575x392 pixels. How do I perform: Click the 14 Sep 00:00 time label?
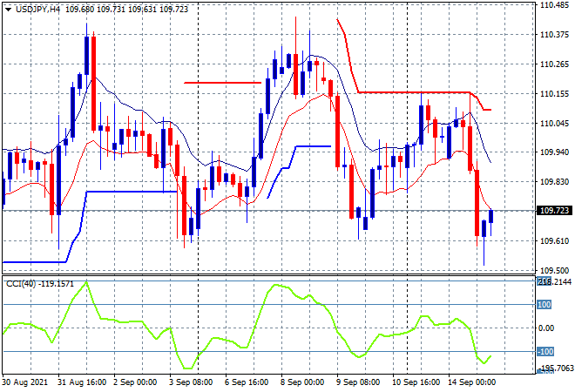pyautogui.click(x=471, y=382)
